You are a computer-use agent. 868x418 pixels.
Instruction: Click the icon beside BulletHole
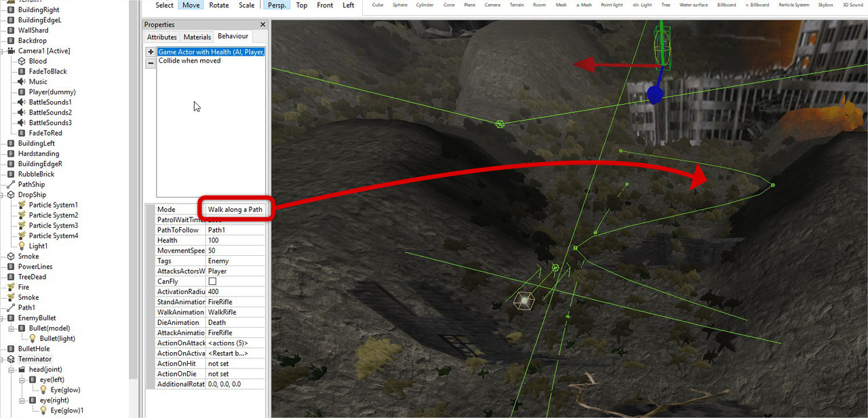point(11,349)
